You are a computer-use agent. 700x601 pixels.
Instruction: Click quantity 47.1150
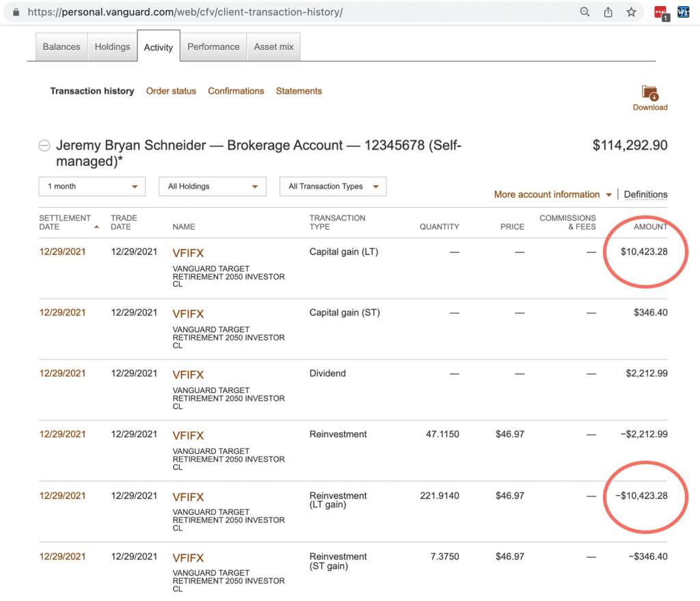click(x=442, y=434)
